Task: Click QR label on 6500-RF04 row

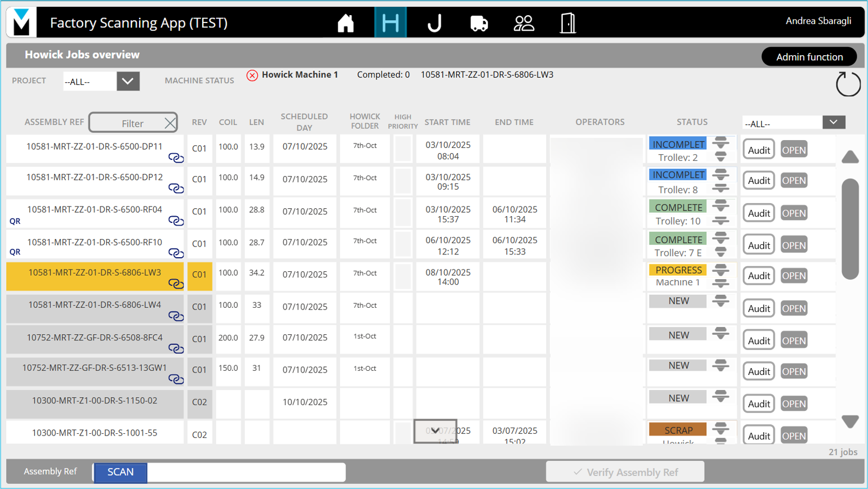Action: pos(15,221)
